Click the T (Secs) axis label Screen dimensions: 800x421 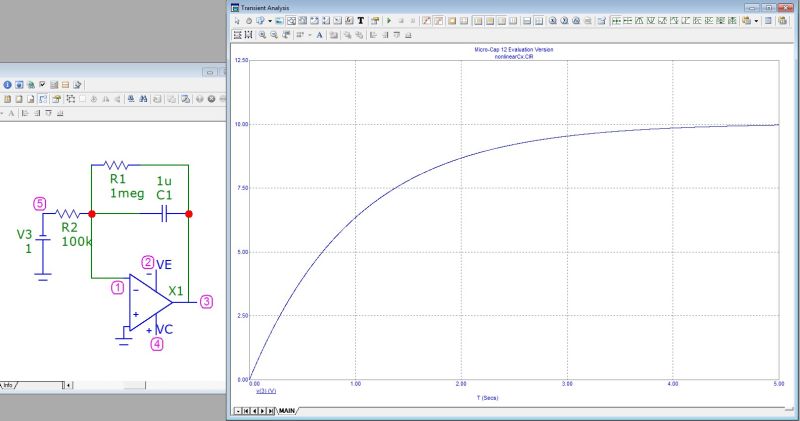488,398
